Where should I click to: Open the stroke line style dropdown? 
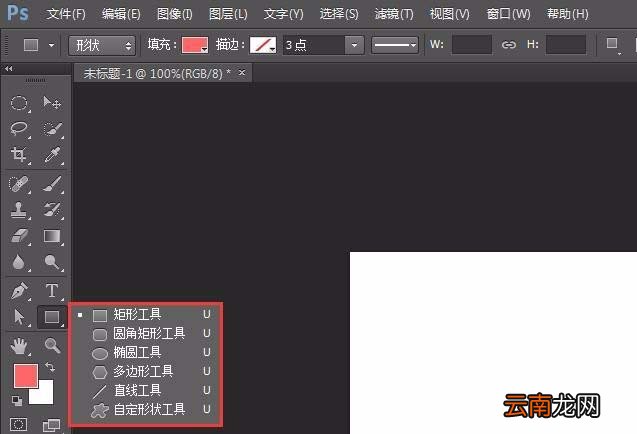click(x=394, y=45)
